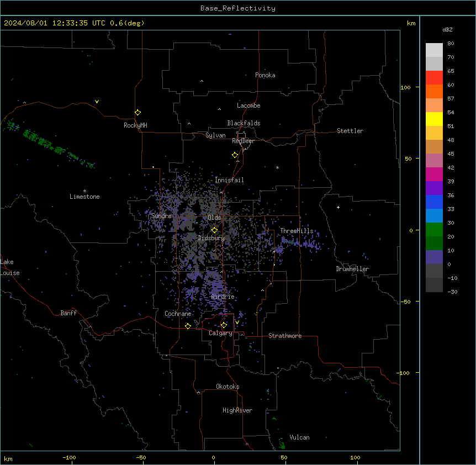
Task: Click the magenta 42 dBZ color swatch
Action: 434,174
